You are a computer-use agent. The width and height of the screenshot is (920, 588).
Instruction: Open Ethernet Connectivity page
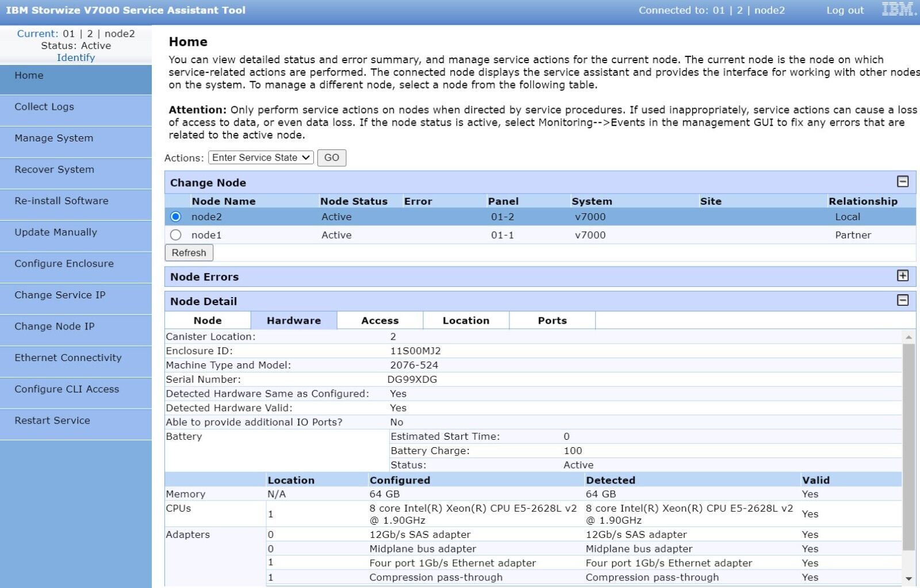tap(76, 362)
